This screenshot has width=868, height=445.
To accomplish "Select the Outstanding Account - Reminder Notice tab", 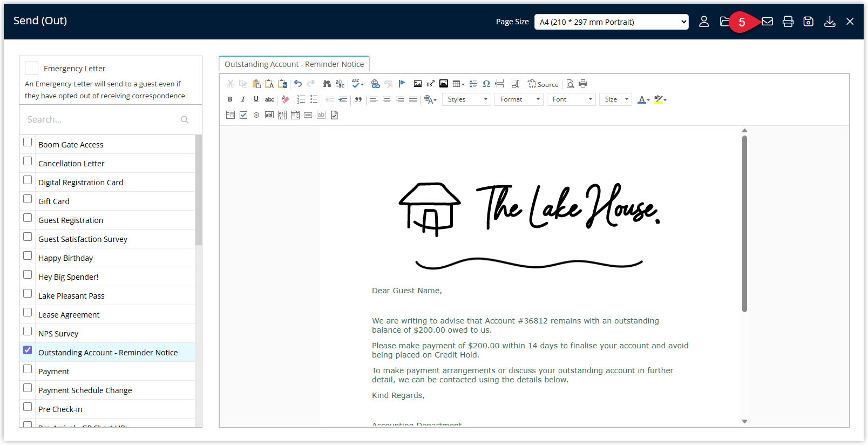I will click(x=294, y=64).
